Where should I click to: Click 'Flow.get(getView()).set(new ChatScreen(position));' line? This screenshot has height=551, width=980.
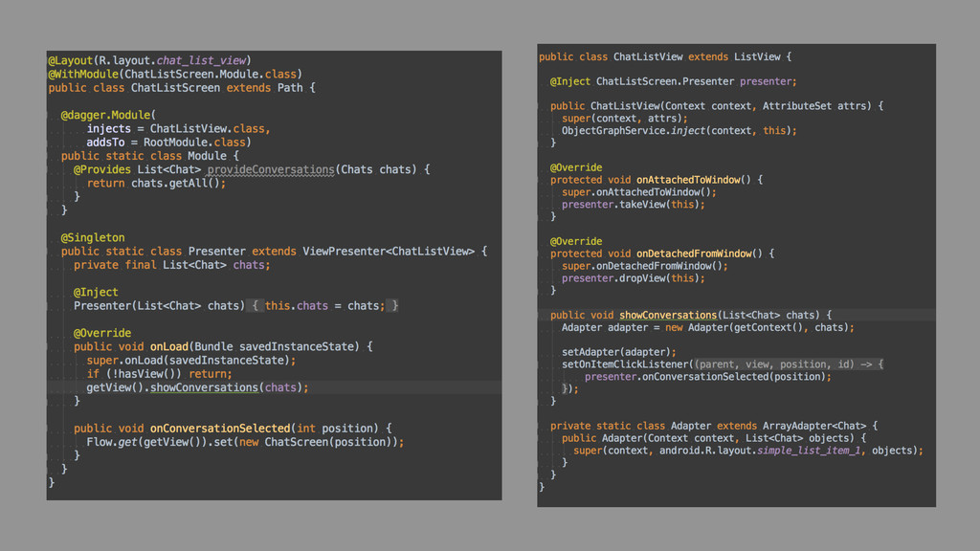coord(245,442)
